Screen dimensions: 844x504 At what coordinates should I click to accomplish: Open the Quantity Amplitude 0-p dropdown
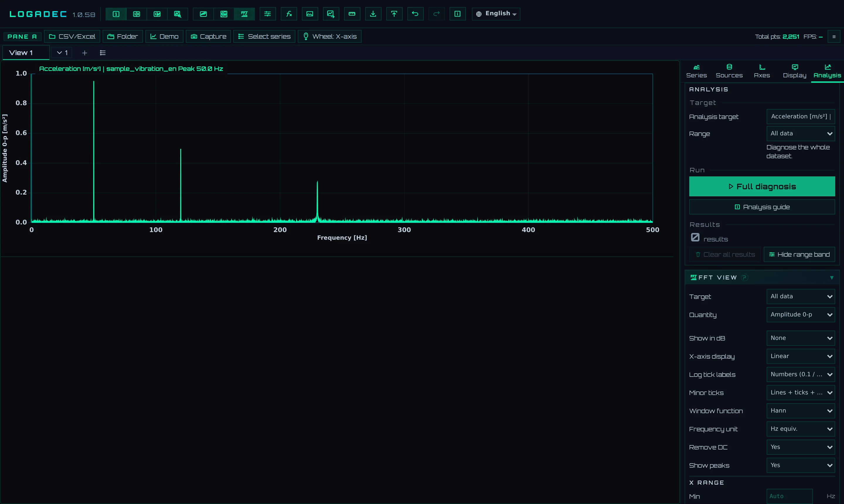point(801,314)
